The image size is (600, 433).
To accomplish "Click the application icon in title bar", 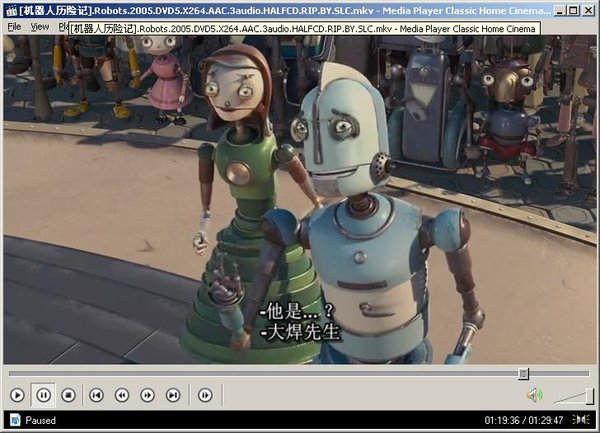I will (12, 11).
